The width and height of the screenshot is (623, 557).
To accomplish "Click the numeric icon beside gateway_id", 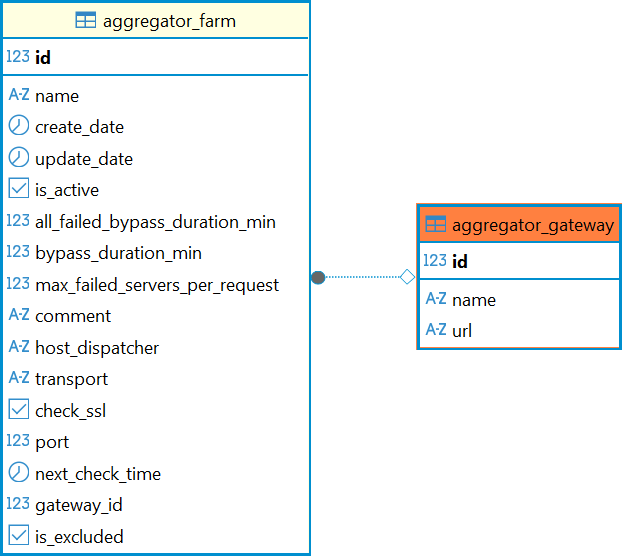I will pos(18,504).
